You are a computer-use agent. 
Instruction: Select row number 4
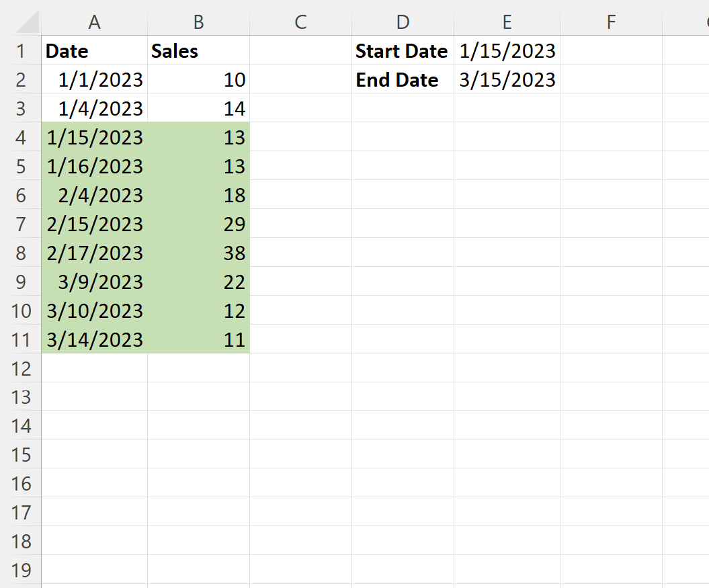(x=21, y=137)
